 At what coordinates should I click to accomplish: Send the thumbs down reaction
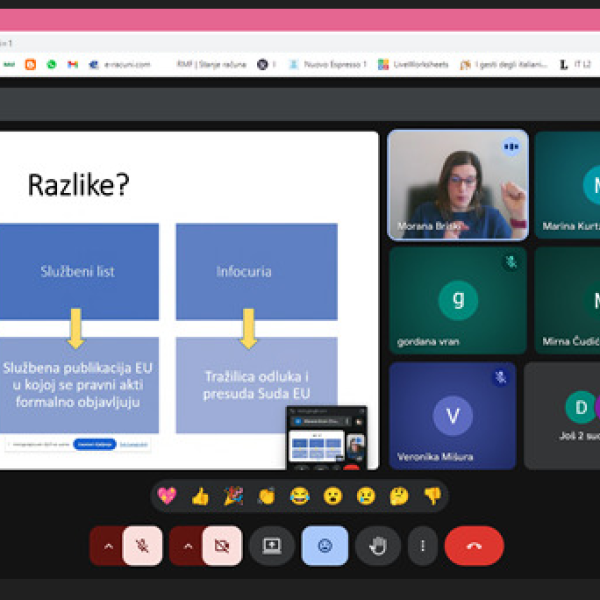[431, 496]
